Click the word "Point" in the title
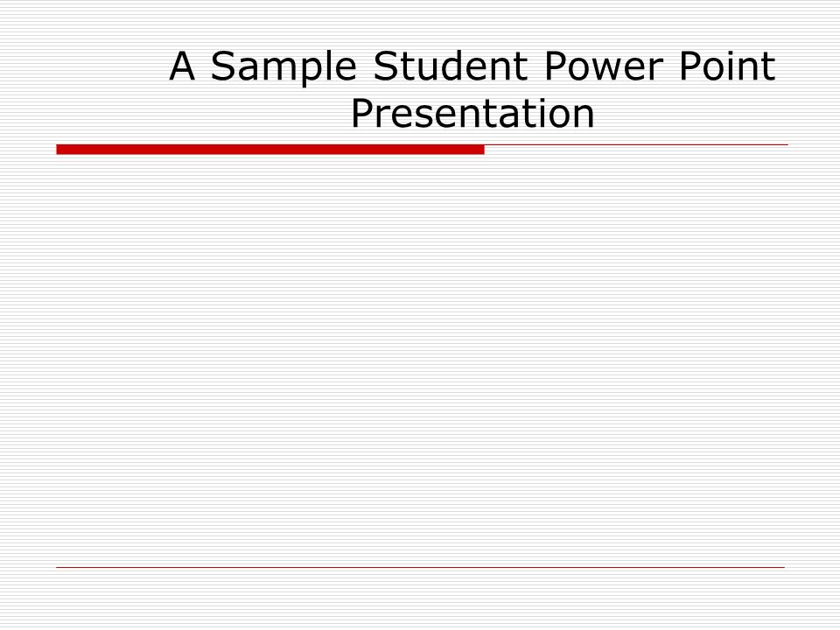The width and height of the screenshot is (840, 630). pos(727,66)
